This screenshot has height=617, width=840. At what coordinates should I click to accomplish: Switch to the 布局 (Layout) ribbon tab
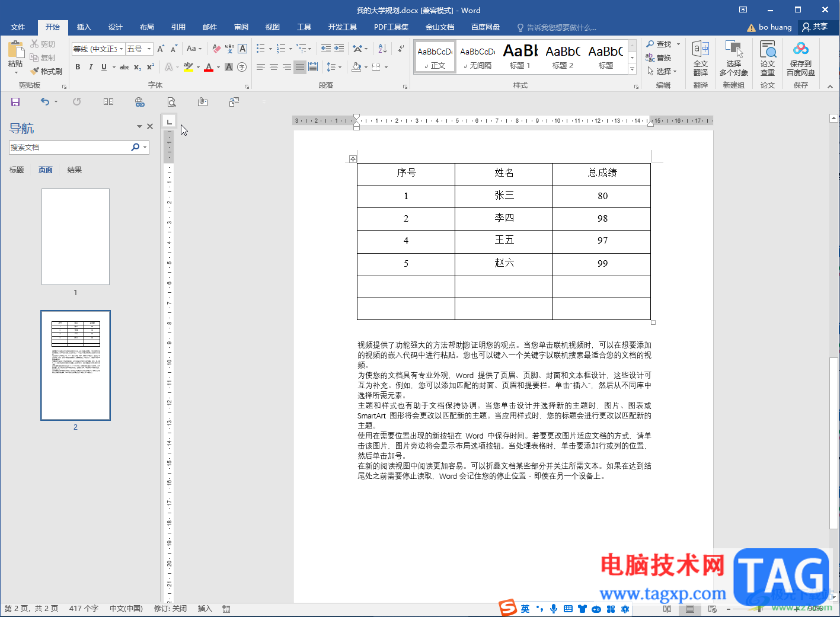[147, 27]
